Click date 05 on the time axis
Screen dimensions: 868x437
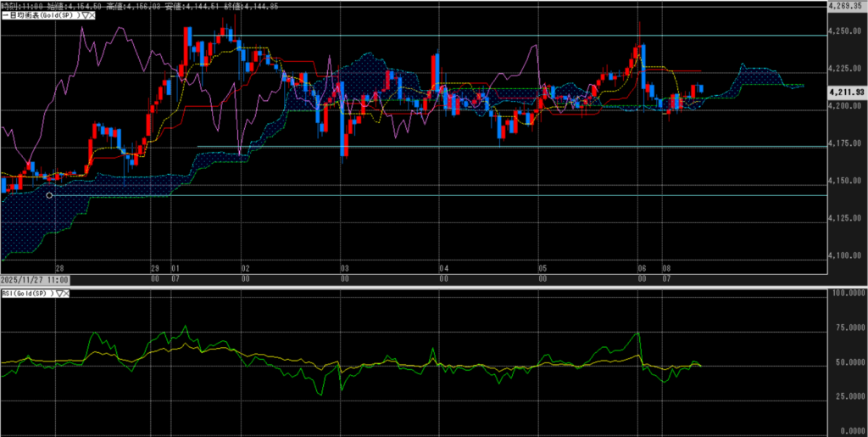(542, 266)
